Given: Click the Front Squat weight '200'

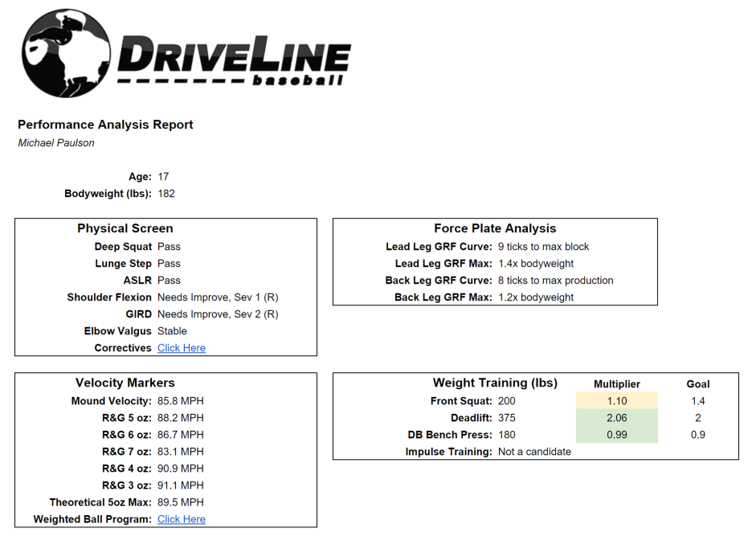Looking at the screenshot, I should click(x=507, y=401).
